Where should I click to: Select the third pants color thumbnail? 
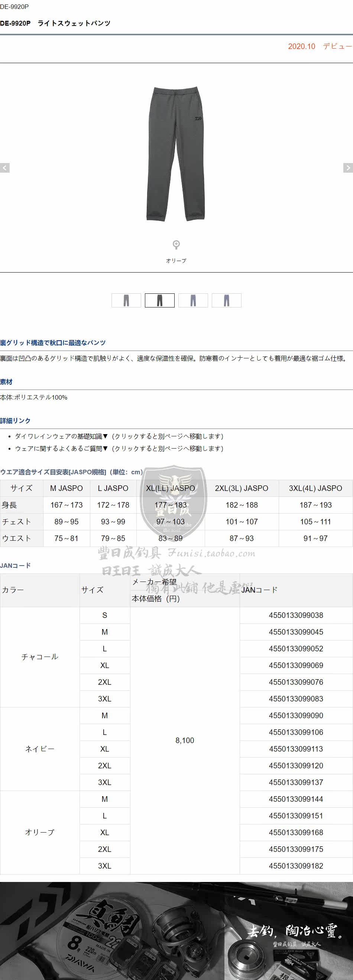pyautogui.click(x=193, y=300)
